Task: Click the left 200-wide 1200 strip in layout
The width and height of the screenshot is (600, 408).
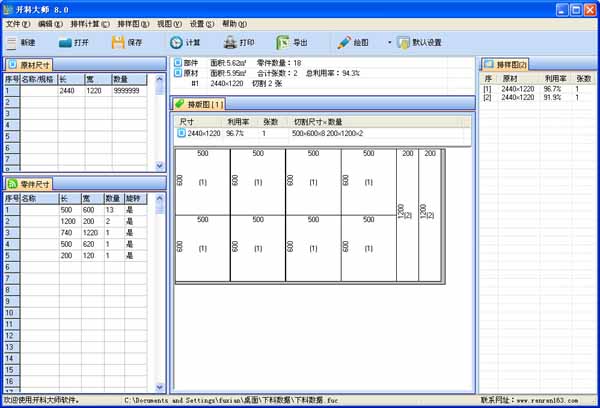Action: click(408, 215)
